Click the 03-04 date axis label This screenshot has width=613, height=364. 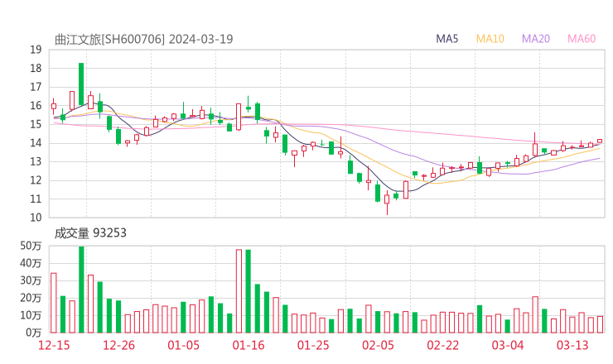pyautogui.click(x=508, y=345)
